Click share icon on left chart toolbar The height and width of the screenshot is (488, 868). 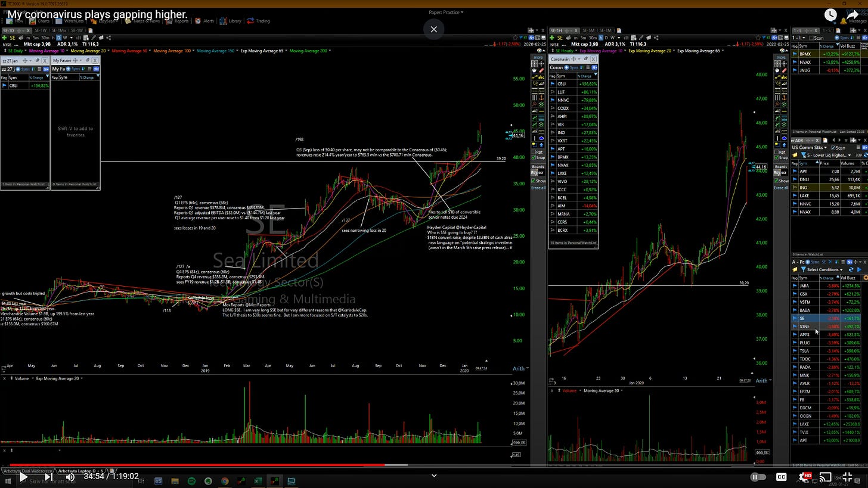tap(108, 38)
